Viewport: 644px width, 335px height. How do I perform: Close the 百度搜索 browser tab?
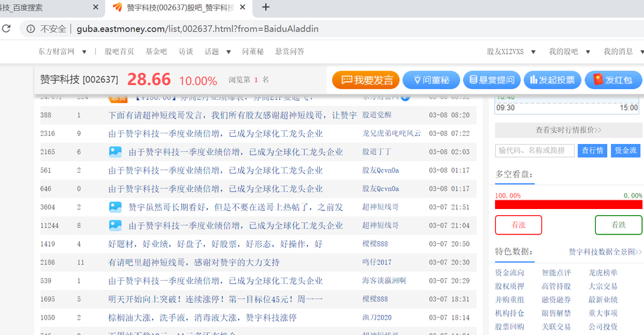click(x=96, y=7)
